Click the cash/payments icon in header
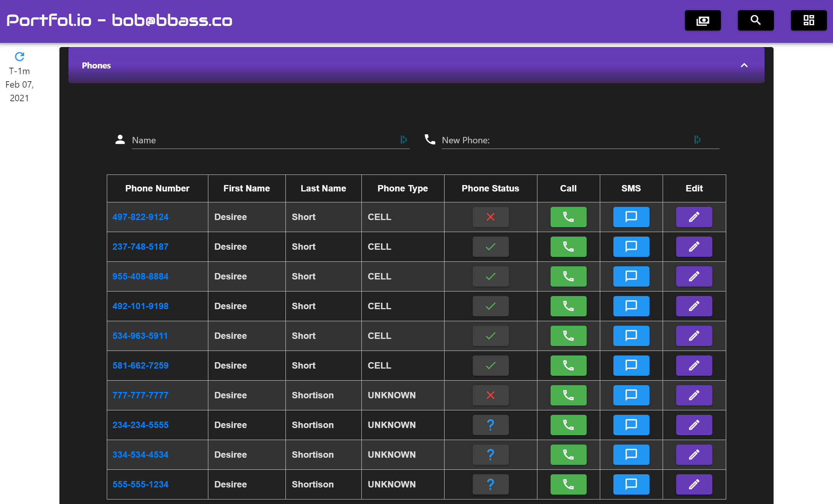The image size is (833, 504). pos(703,20)
